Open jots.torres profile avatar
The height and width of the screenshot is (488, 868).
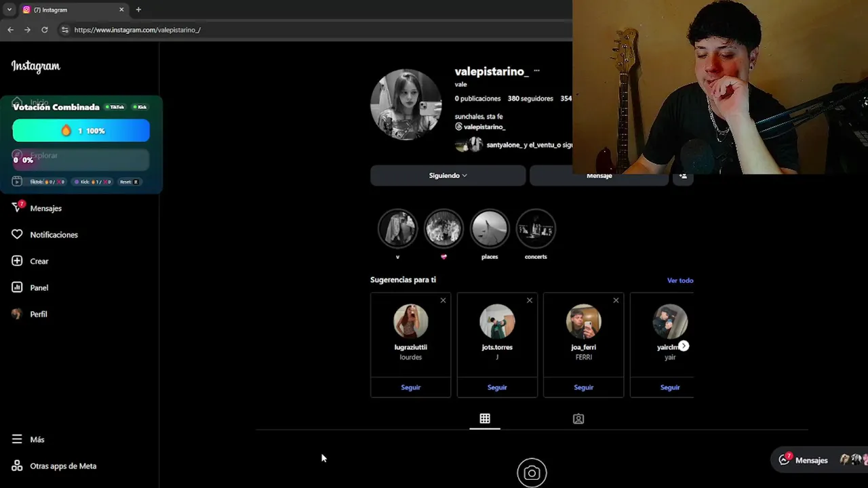(x=497, y=321)
